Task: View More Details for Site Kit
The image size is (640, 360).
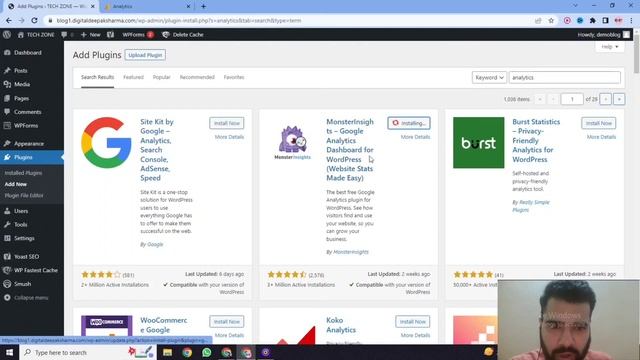Action: pyautogui.click(x=229, y=137)
